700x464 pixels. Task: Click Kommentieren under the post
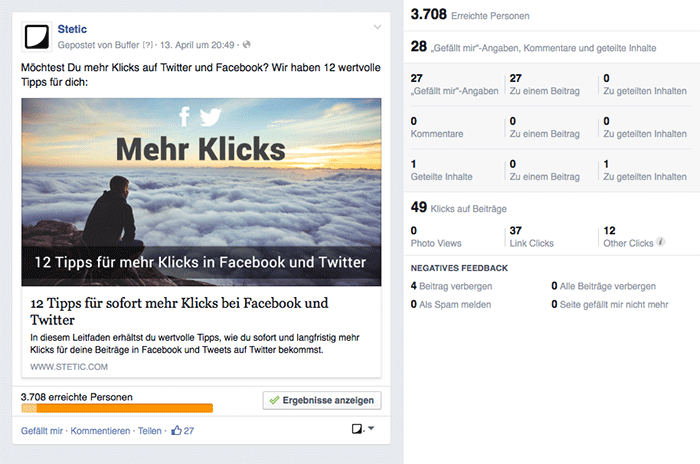100,431
